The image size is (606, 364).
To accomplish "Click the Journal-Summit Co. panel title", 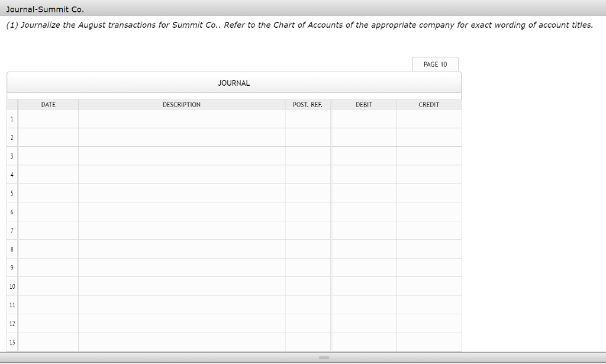I will (x=45, y=9).
